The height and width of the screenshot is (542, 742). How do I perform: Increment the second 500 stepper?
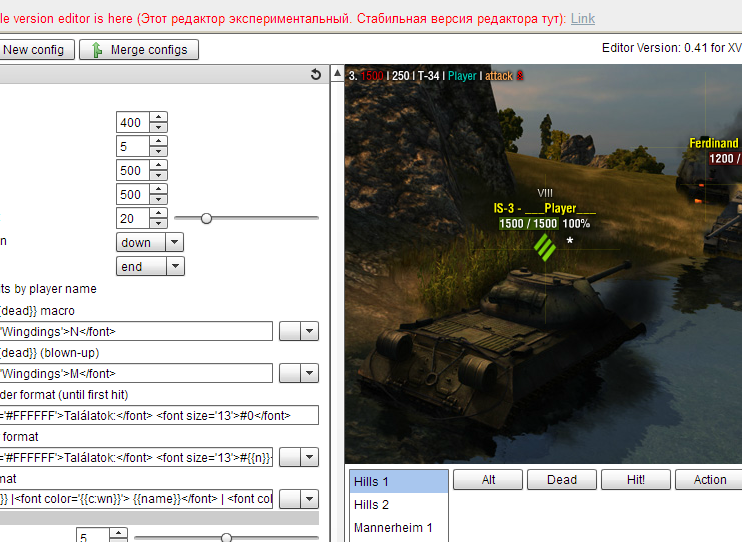(159, 189)
